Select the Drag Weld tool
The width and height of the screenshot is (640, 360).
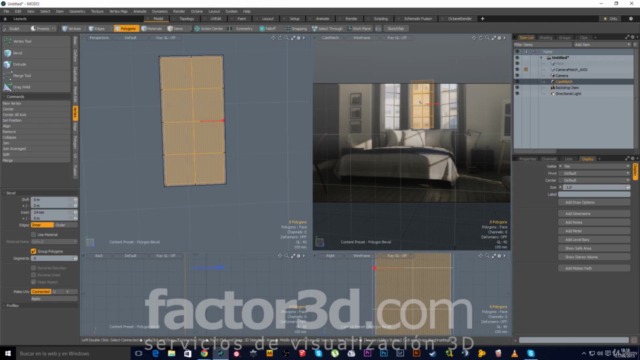pos(36,87)
